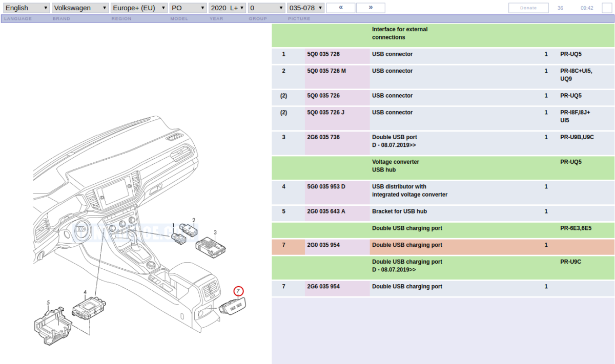Click the PR-U9C code
615x364 pixels.
coord(571,262)
